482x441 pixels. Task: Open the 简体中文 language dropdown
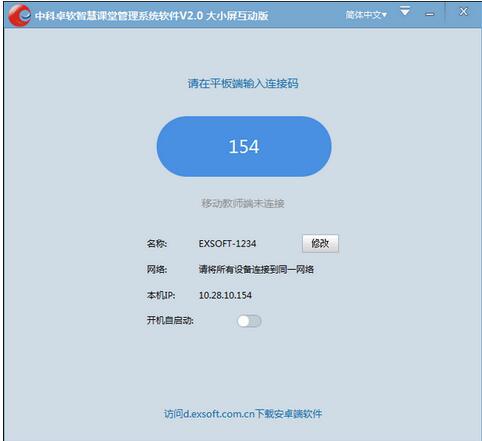366,15
